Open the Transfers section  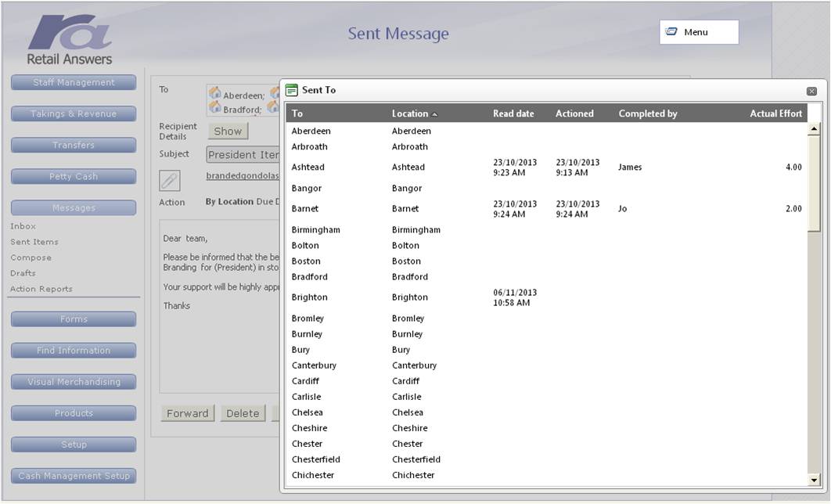(74, 145)
